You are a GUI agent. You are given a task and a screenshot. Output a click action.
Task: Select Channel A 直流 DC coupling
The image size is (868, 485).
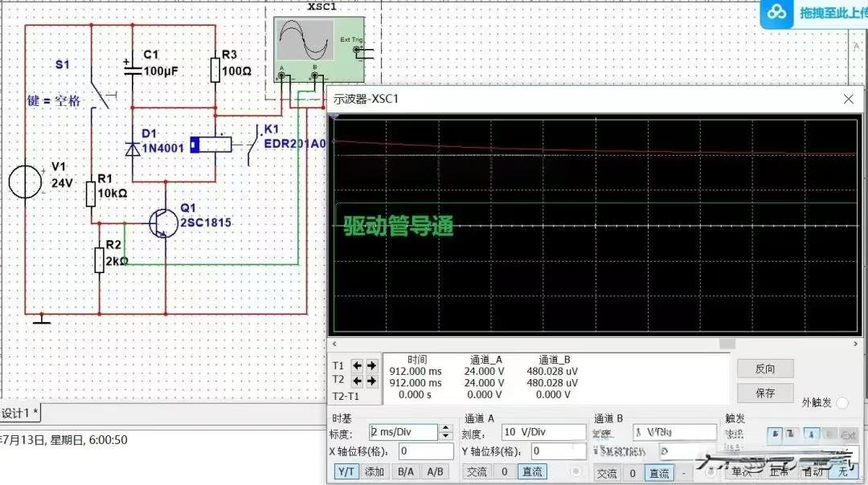532,471
